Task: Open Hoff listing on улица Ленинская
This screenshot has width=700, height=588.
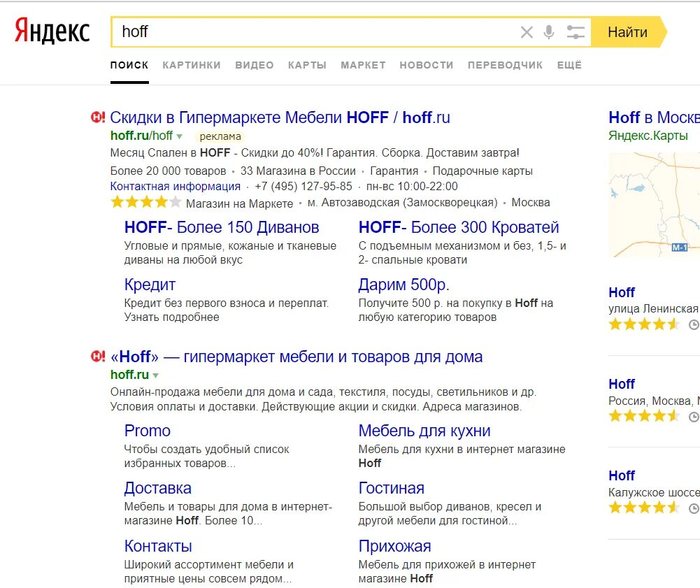Action: [x=622, y=292]
